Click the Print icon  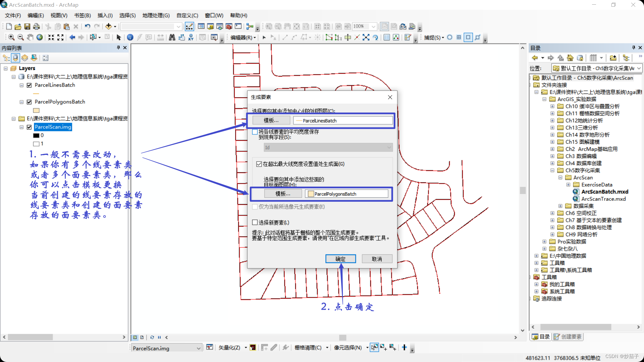36,26
